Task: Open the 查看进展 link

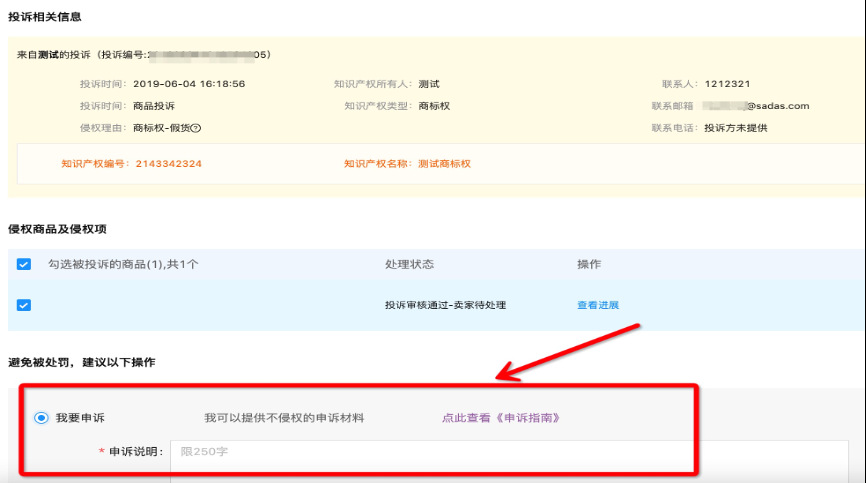Action: (x=597, y=305)
